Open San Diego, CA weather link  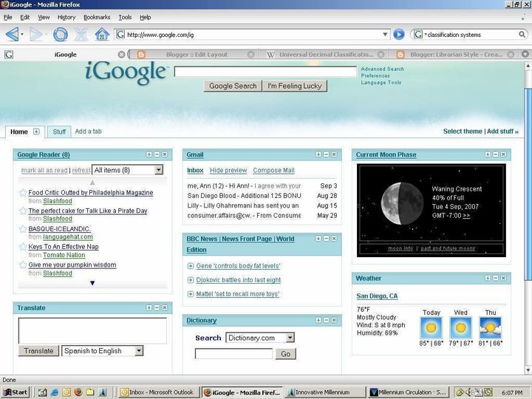click(x=377, y=296)
